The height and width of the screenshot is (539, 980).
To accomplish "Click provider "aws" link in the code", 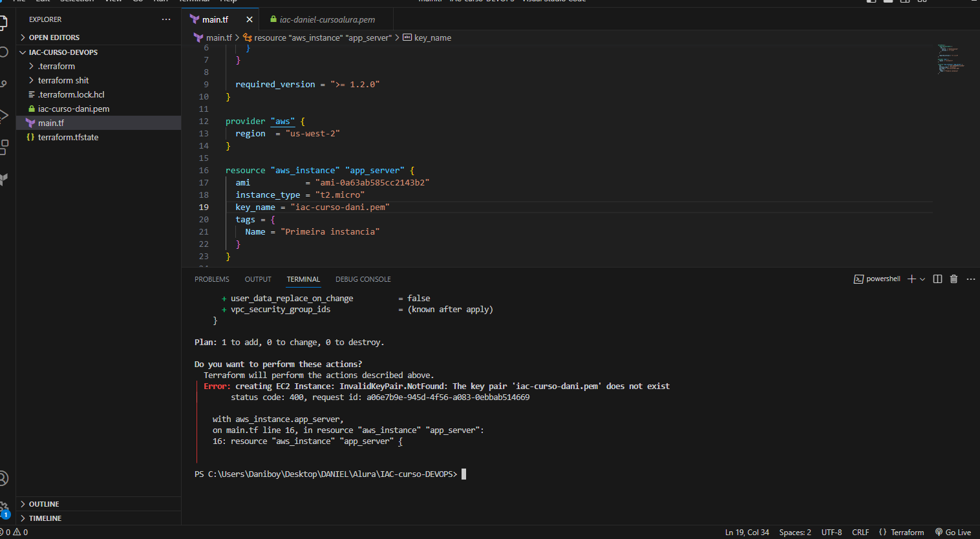I will click(282, 122).
